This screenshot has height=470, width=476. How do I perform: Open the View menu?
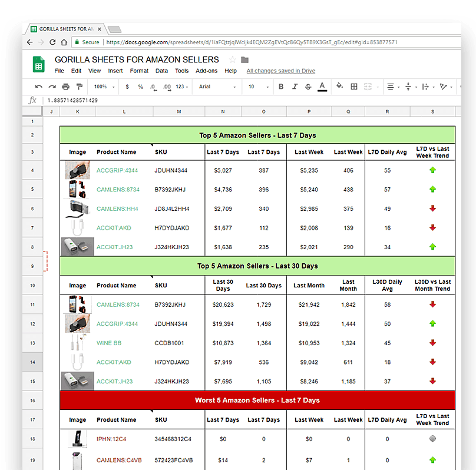tap(94, 71)
